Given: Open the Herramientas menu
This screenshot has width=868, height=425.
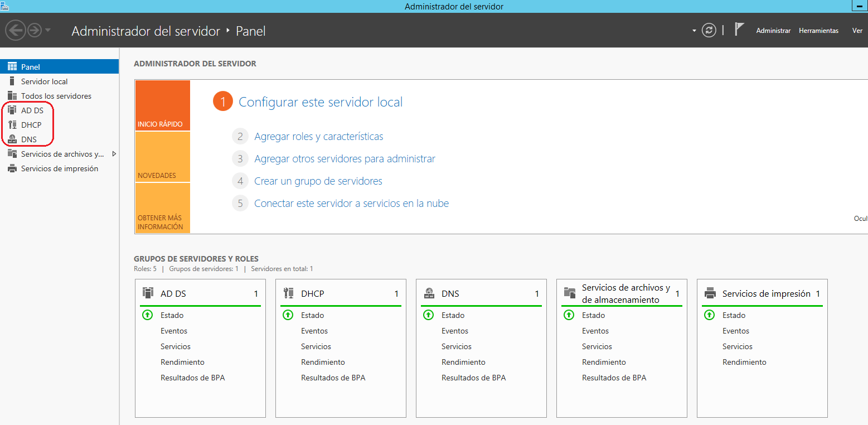Looking at the screenshot, I should coord(818,31).
